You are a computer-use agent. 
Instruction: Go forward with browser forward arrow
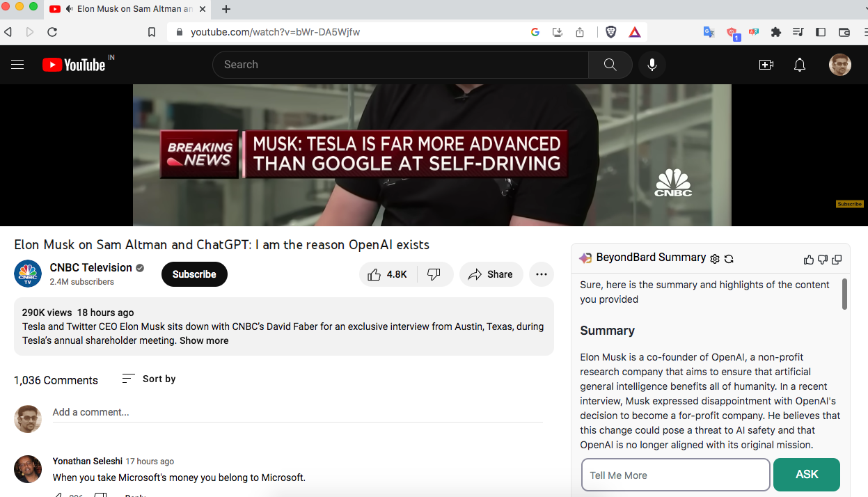point(29,32)
